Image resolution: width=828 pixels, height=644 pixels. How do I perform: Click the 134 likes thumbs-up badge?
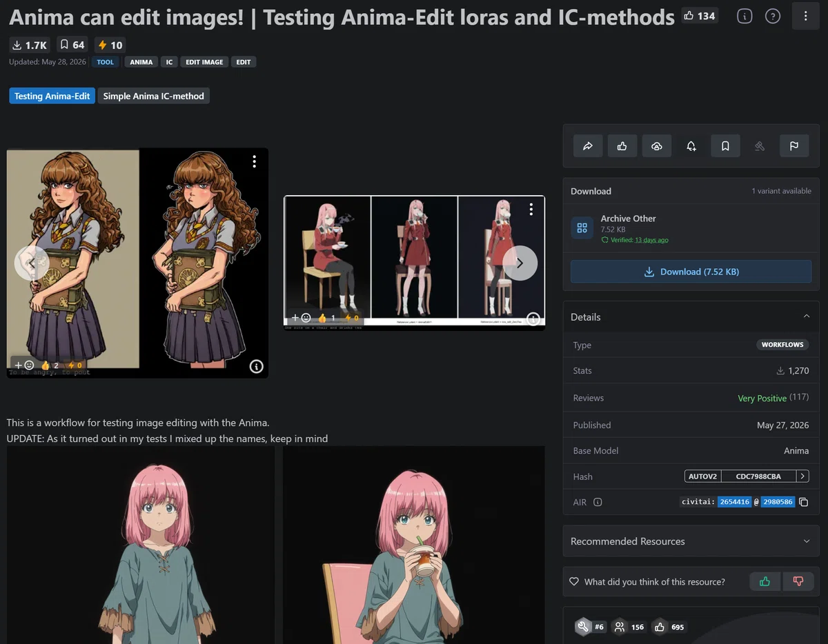point(699,16)
